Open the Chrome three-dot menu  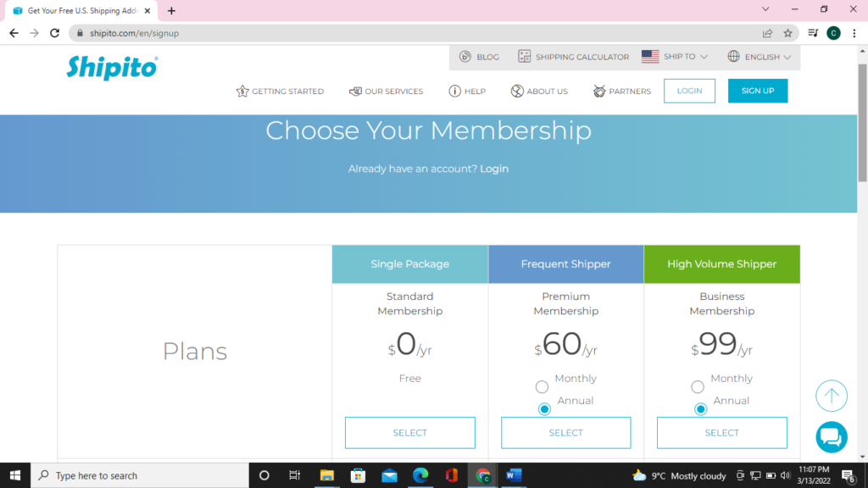[854, 33]
